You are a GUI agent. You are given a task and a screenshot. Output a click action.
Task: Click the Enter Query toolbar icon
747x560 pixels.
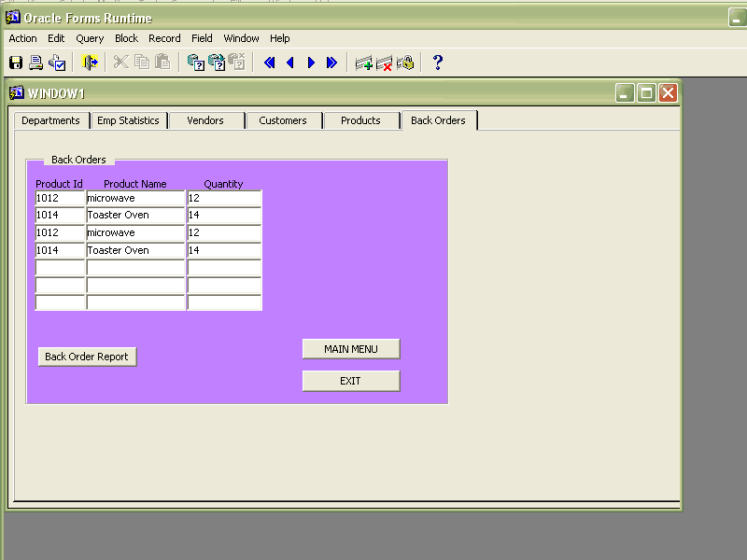195,63
